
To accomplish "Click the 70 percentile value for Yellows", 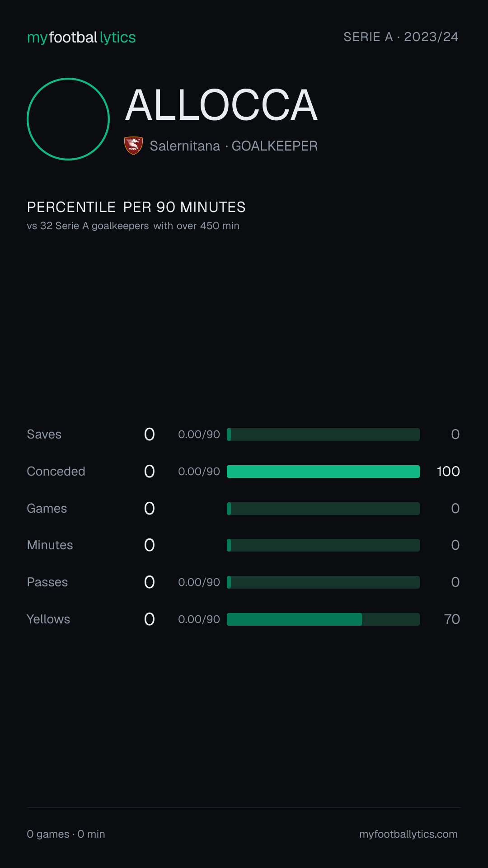I will coord(452,619).
